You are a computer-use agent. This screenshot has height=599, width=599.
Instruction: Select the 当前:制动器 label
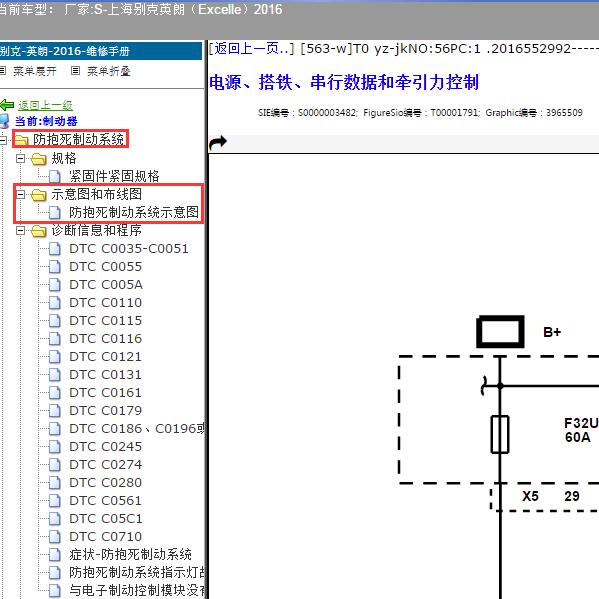pos(46,121)
